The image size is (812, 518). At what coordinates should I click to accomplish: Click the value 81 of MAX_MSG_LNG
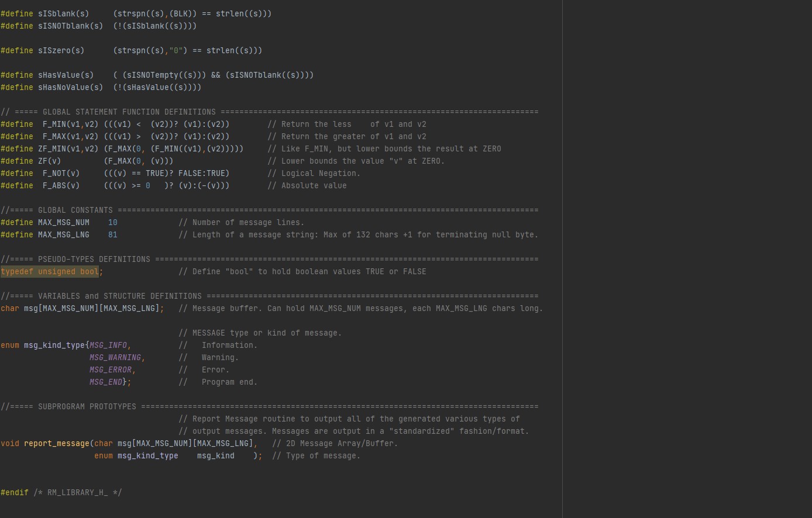click(x=113, y=235)
